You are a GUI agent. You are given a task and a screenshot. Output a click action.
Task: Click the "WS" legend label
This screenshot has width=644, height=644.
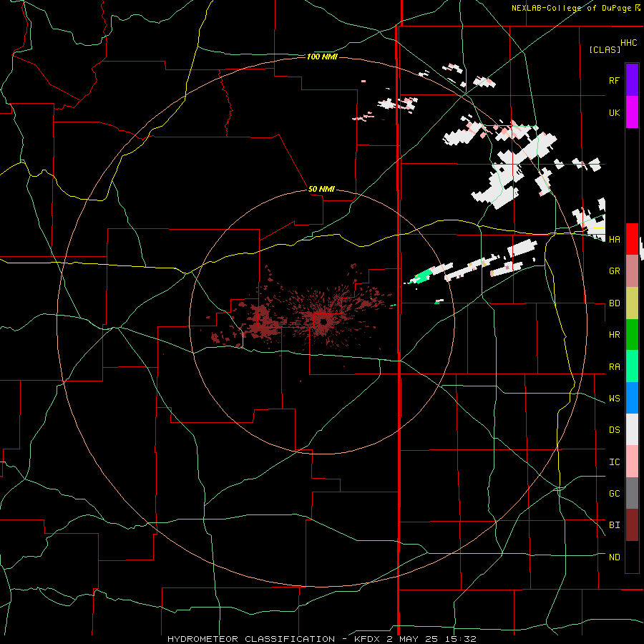(614, 399)
